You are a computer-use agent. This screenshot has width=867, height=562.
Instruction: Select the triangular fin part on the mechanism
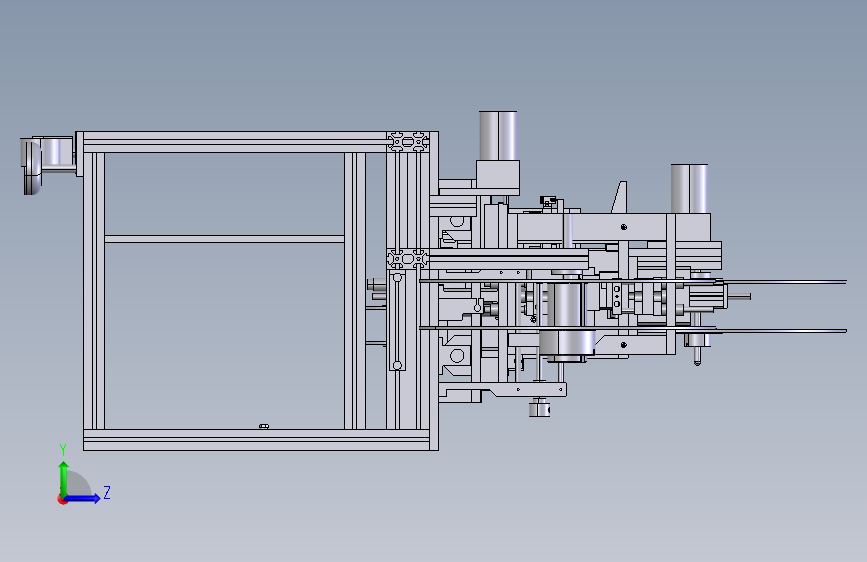(x=619, y=197)
